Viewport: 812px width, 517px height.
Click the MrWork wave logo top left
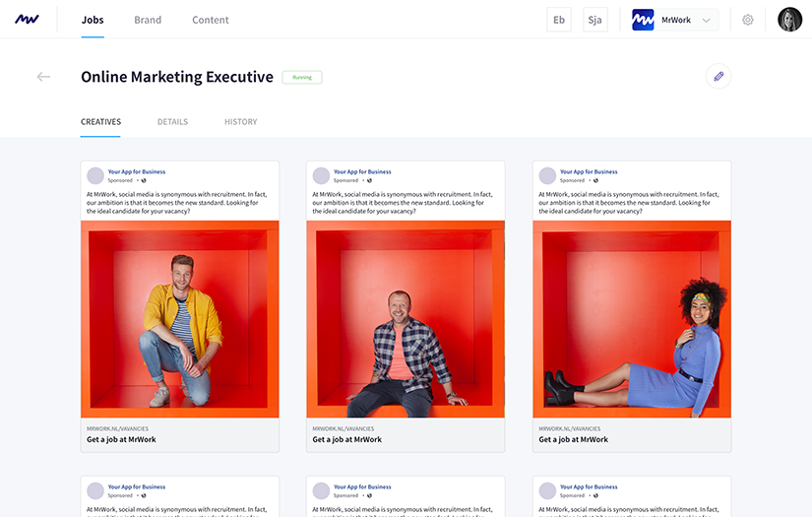[x=27, y=19]
